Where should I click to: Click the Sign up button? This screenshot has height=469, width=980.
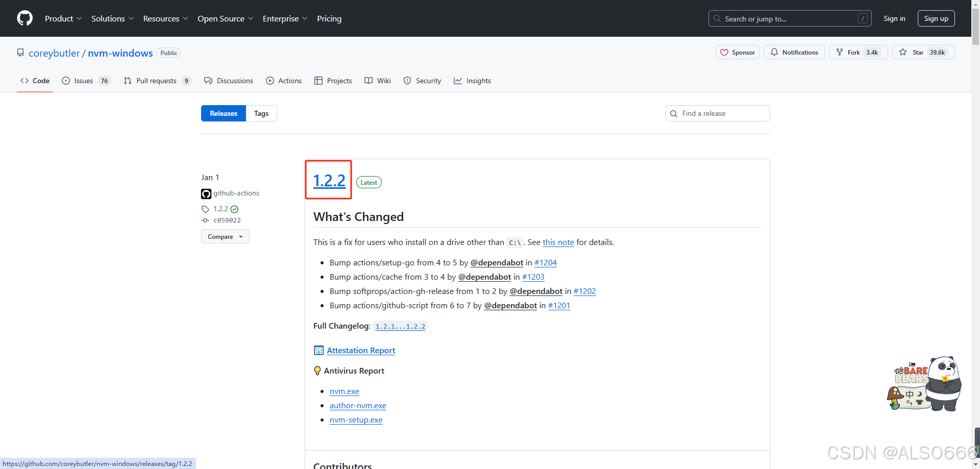pyautogui.click(x=936, y=18)
